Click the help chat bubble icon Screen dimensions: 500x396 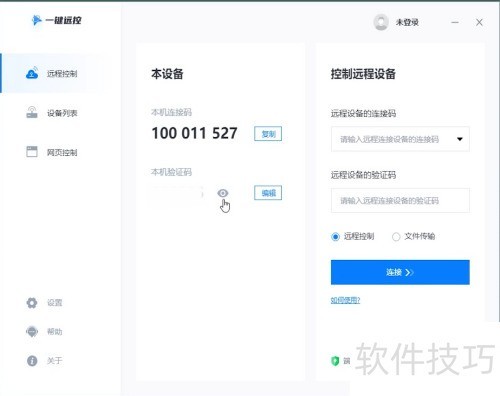[x=32, y=332]
